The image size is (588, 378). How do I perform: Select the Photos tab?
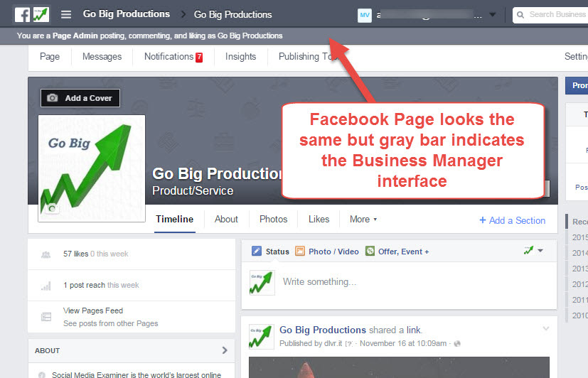273,219
